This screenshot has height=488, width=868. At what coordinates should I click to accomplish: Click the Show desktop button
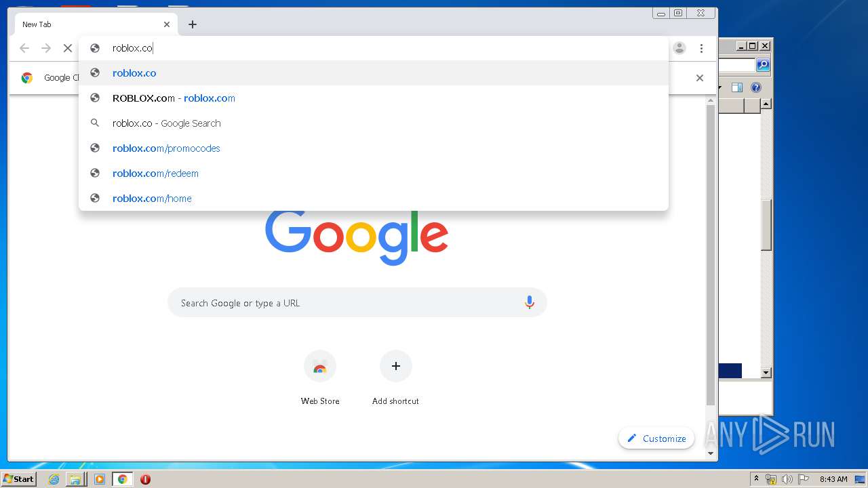pyautogui.click(x=861, y=479)
